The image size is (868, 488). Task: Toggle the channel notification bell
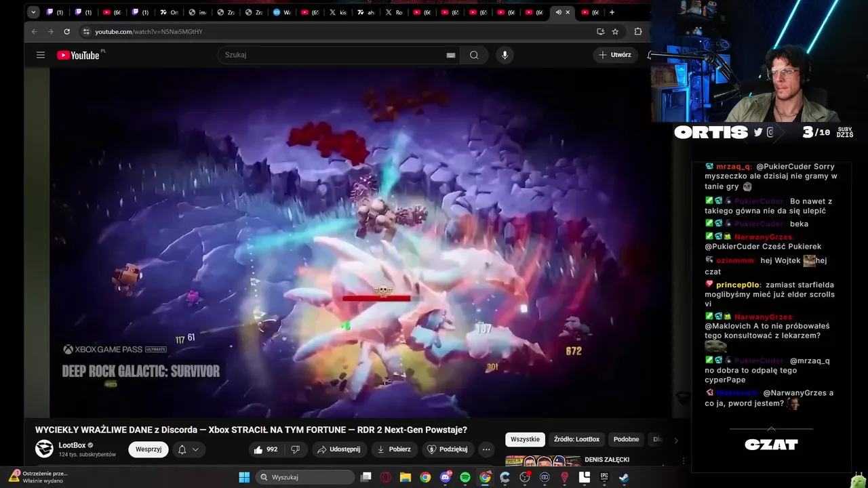click(x=182, y=449)
